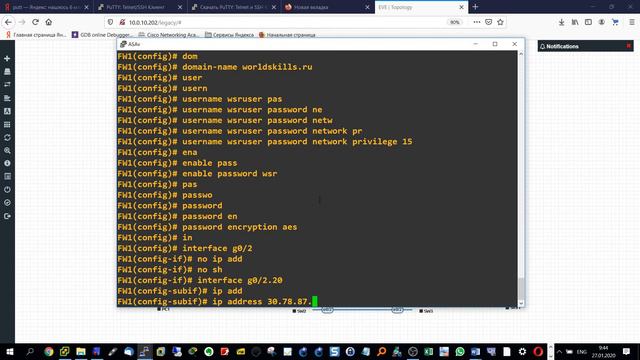
Task: Toggle Firefox sidebar view icon
Action: point(588,22)
